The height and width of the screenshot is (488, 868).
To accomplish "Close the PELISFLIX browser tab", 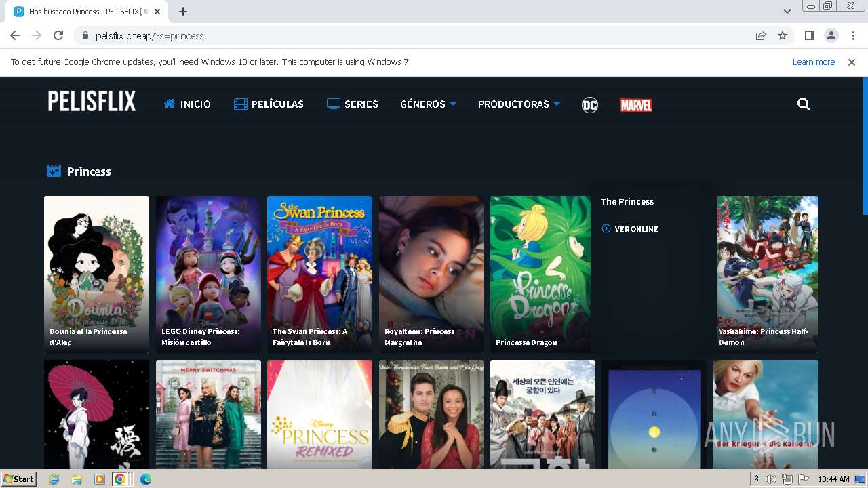I will click(x=157, y=12).
